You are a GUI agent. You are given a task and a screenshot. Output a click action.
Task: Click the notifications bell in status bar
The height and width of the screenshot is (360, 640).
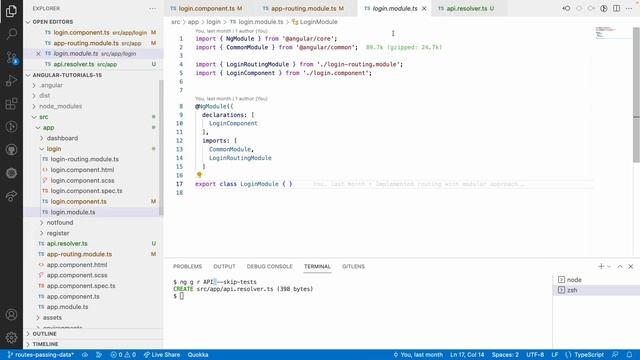pos(629,355)
